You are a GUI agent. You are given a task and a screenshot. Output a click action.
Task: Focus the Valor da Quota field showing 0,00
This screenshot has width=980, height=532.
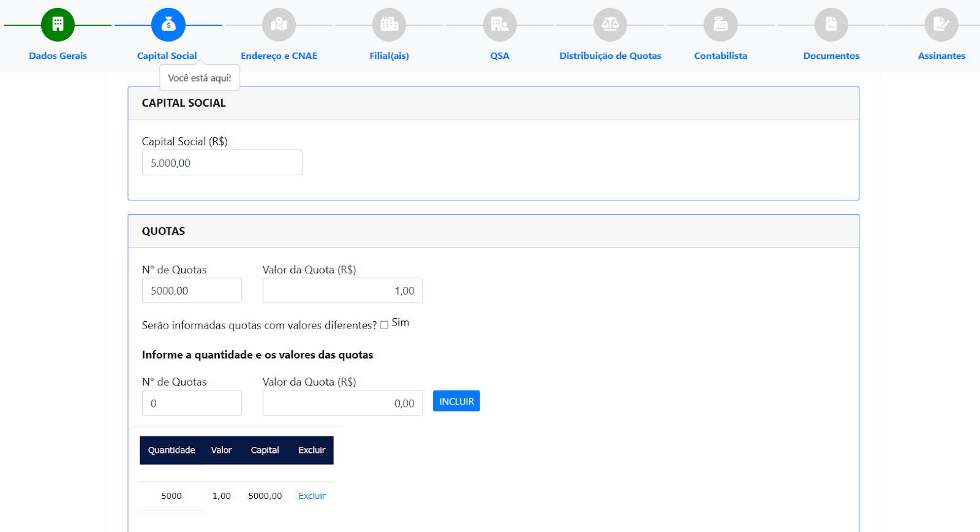pyautogui.click(x=342, y=403)
